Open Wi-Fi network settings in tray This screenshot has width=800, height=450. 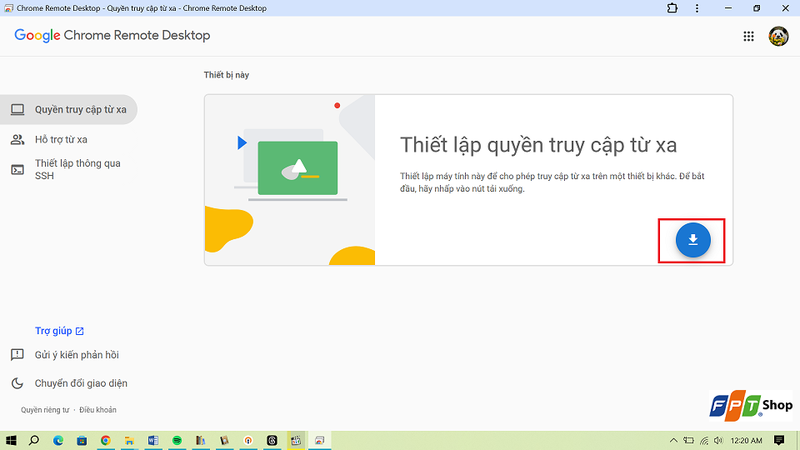pyautogui.click(x=704, y=440)
